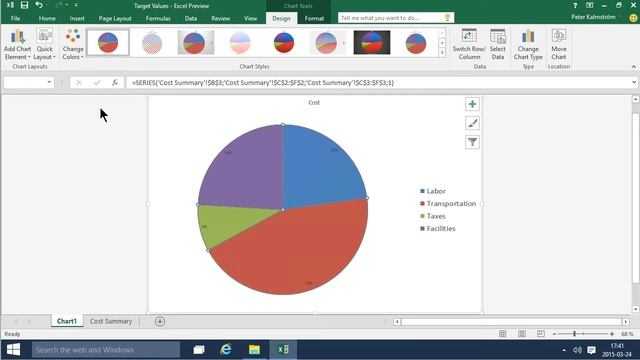This screenshot has height=360, width=640.
Task: Select the Facilities legend entry
Action: click(438, 229)
